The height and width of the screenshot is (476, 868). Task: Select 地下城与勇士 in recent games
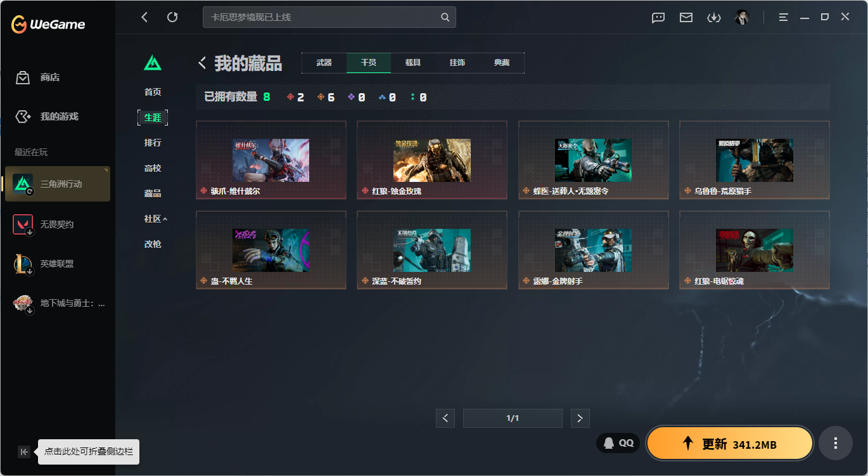[58, 303]
